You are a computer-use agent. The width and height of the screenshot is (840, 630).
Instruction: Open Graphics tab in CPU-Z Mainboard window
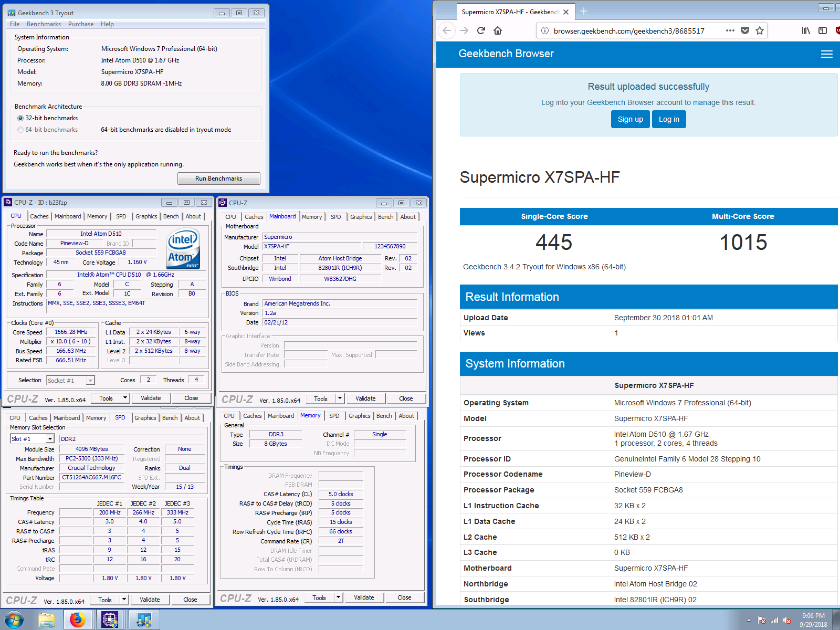tap(361, 217)
